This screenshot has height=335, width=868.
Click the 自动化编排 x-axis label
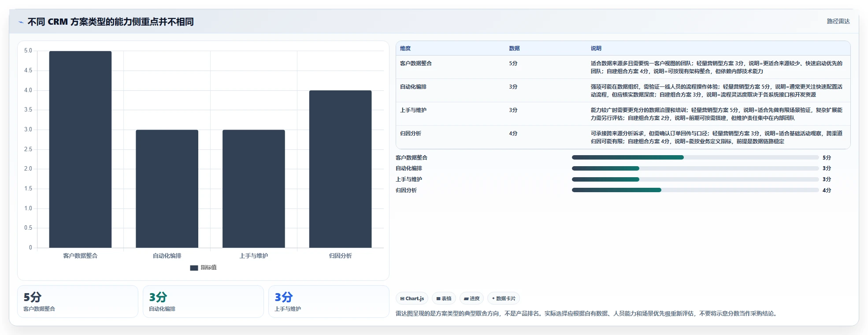click(167, 256)
